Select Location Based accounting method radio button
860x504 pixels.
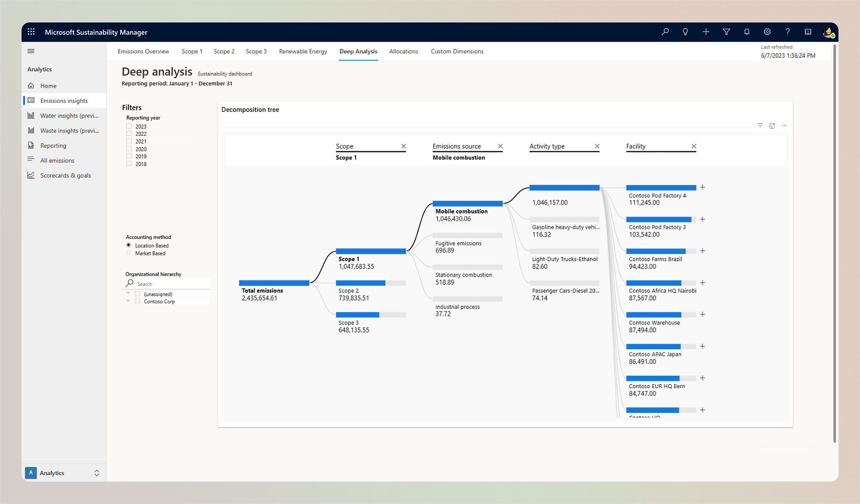tap(129, 245)
